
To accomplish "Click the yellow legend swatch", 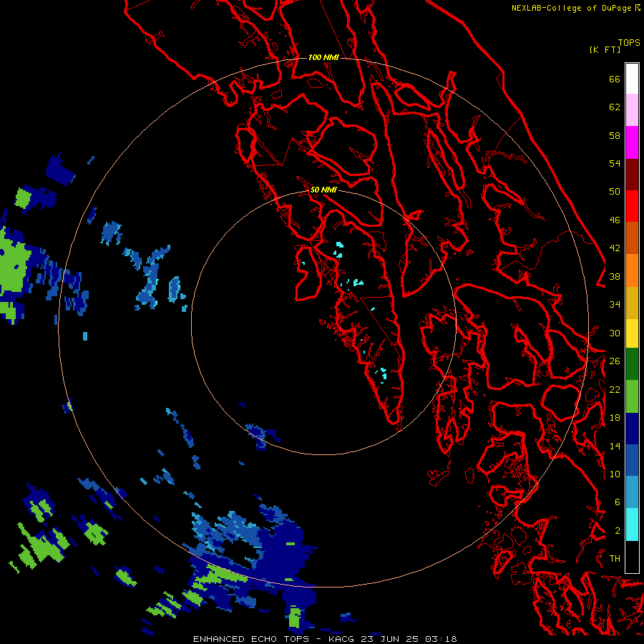I will point(632,333).
